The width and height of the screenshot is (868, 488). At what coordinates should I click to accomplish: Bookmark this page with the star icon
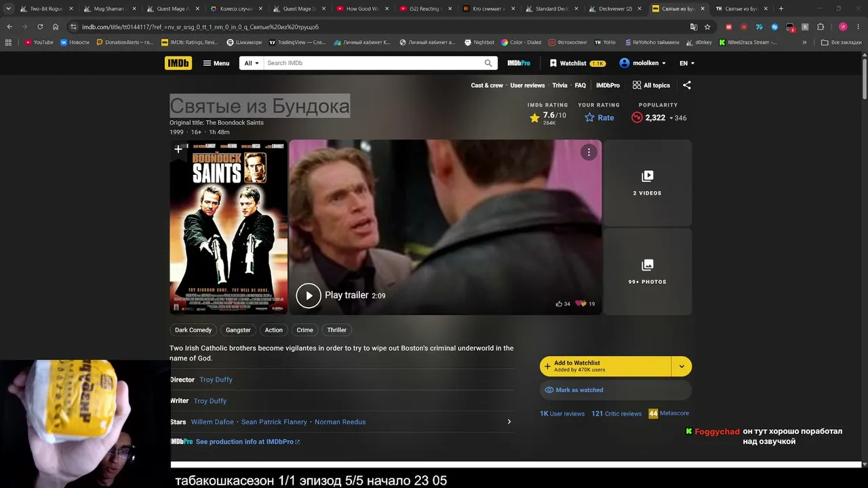[x=707, y=26]
